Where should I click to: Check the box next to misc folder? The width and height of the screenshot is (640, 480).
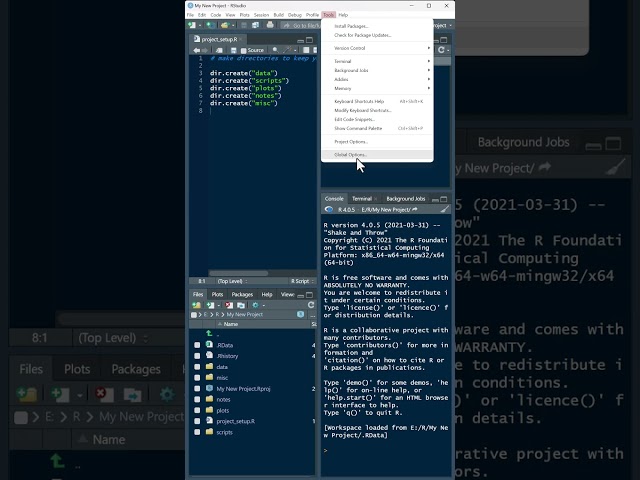[197, 378]
